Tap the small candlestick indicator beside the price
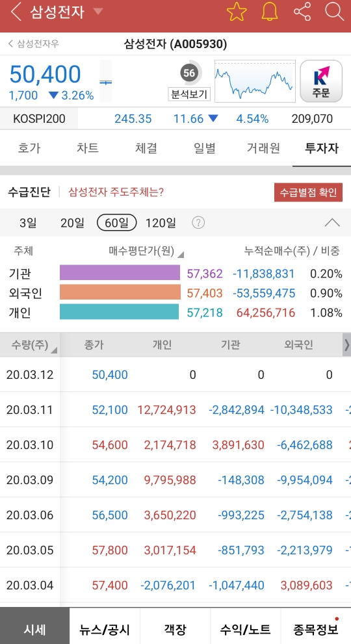The image size is (351, 644). click(x=106, y=81)
